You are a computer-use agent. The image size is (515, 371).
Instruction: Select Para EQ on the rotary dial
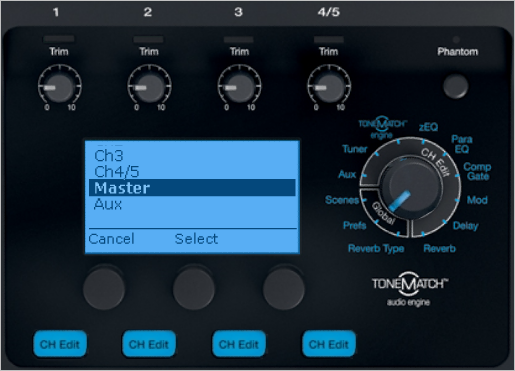tap(462, 144)
